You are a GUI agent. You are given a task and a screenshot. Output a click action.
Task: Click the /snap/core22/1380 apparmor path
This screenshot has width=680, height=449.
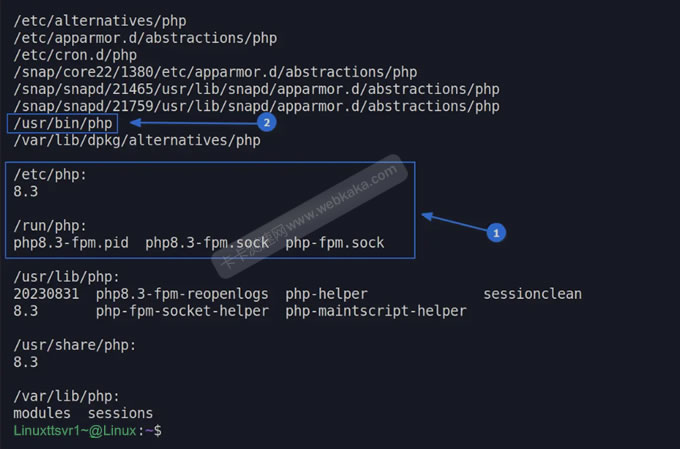click(215, 72)
